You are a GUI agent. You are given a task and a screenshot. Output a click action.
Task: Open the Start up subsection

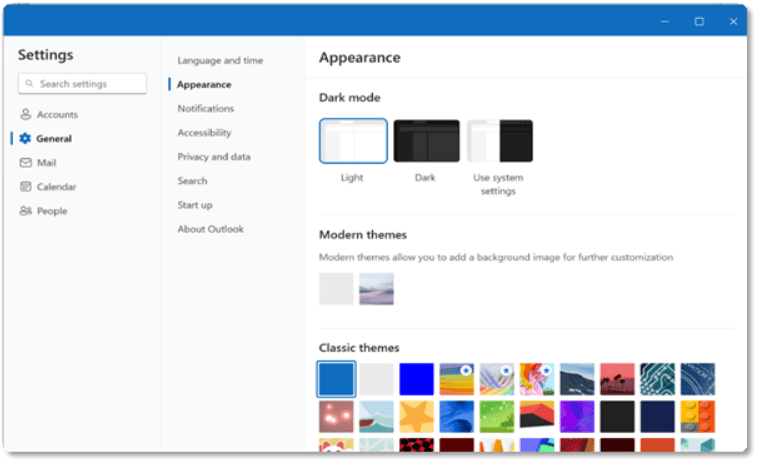pyautogui.click(x=195, y=205)
